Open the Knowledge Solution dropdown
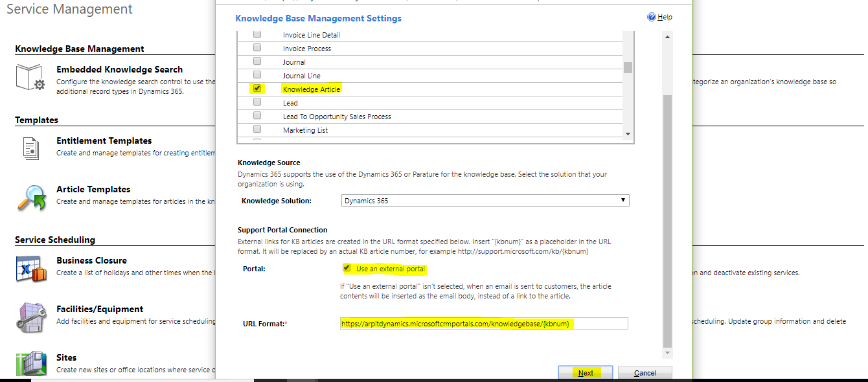 pos(623,200)
